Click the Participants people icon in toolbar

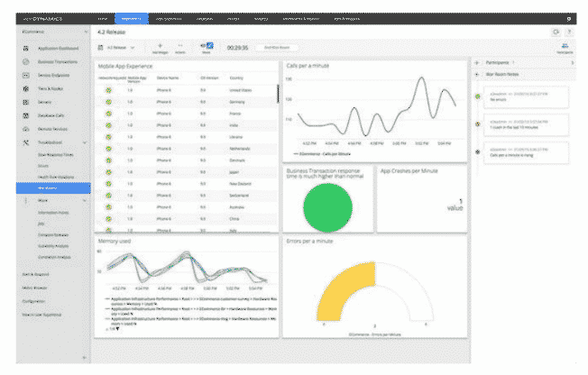(565, 46)
